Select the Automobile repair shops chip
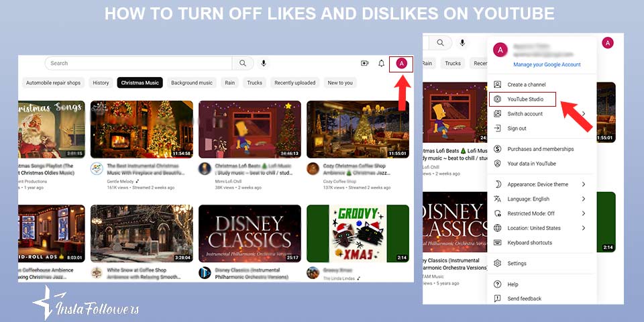This screenshot has width=644, height=322. tap(54, 83)
